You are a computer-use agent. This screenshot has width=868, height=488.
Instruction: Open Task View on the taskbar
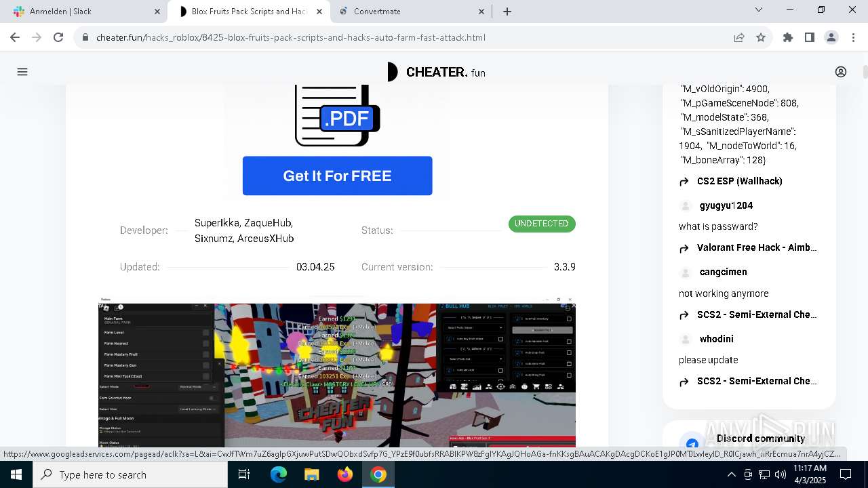coord(244,474)
